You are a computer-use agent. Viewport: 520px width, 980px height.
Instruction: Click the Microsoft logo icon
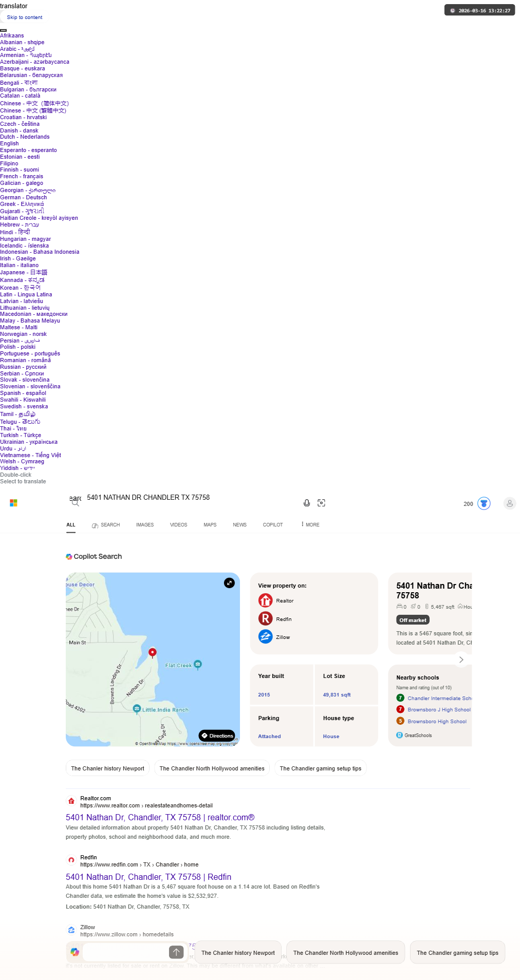(x=14, y=503)
